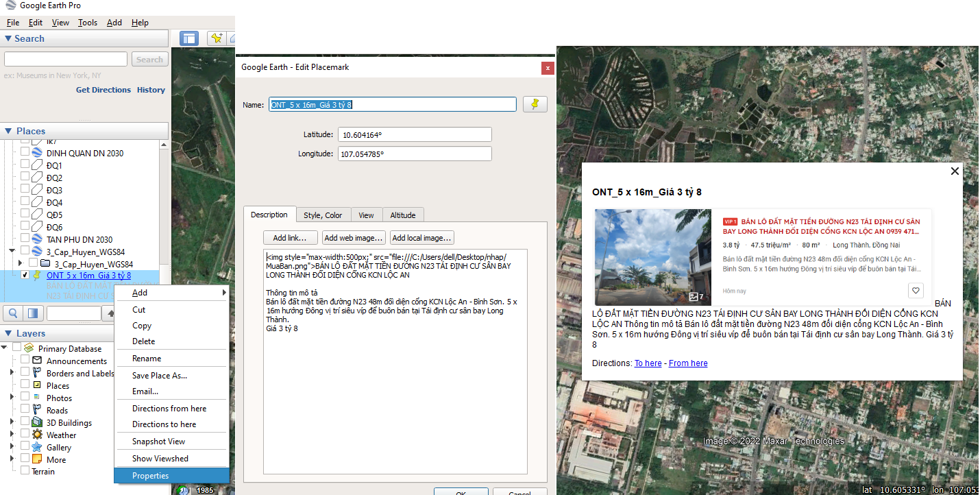
Task: Expand the Borders and Labels layer tree
Action: [x=12, y=374]
